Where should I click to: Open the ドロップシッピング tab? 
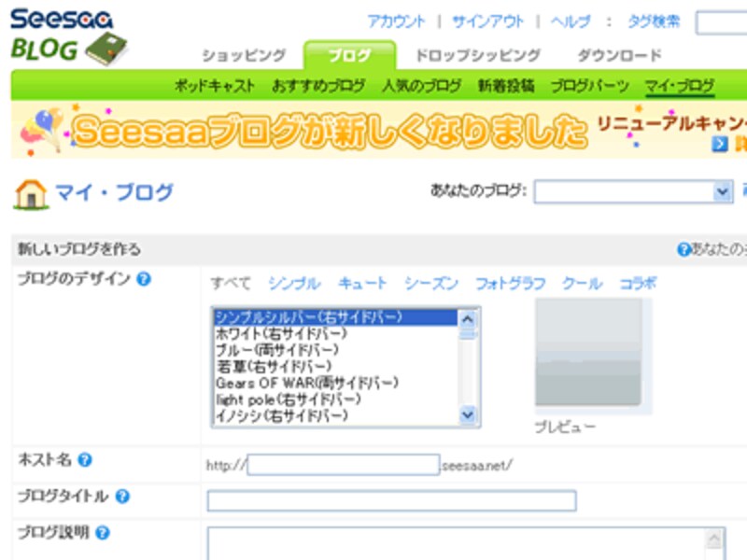478,55
